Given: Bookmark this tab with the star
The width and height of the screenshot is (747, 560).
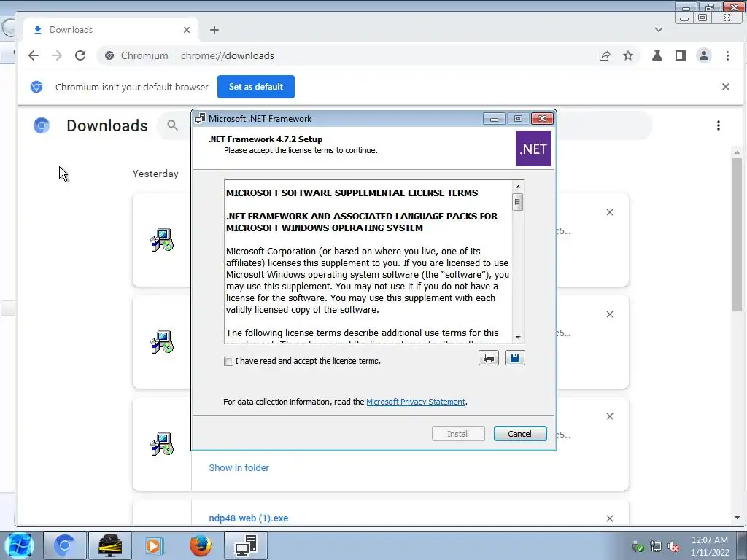Looking at the screenshot, I should [x=628, y=55].
